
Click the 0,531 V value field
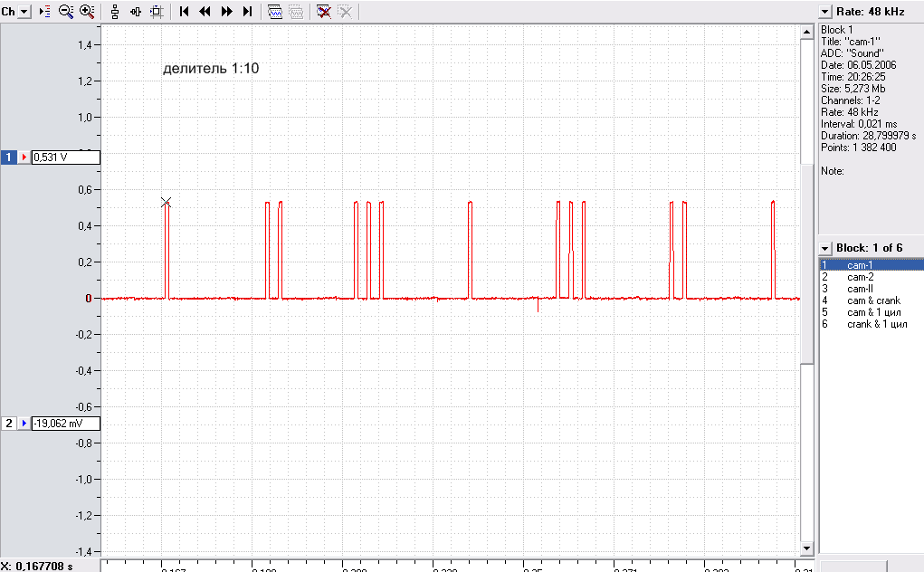[x=65, y=157]
